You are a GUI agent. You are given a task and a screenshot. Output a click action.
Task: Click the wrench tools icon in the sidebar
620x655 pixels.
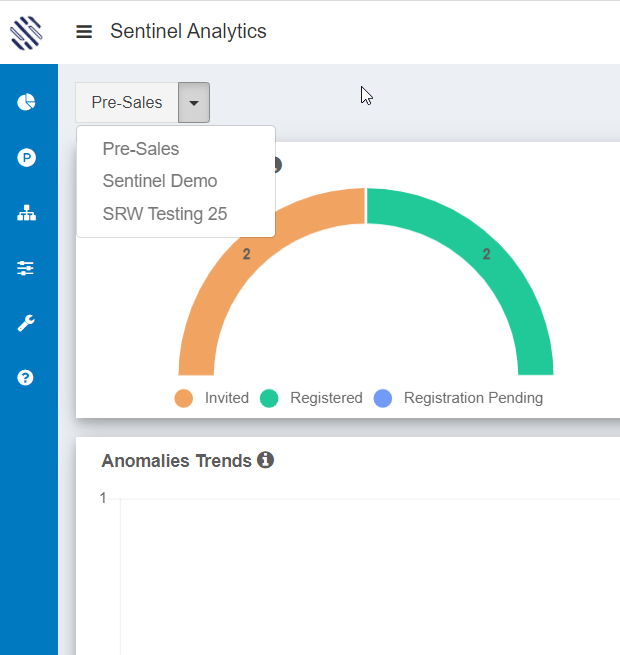(x=26, y=323)
